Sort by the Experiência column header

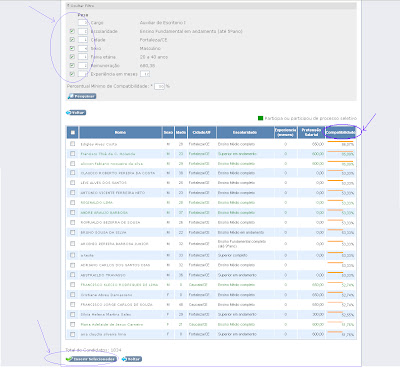click(285, 132)
